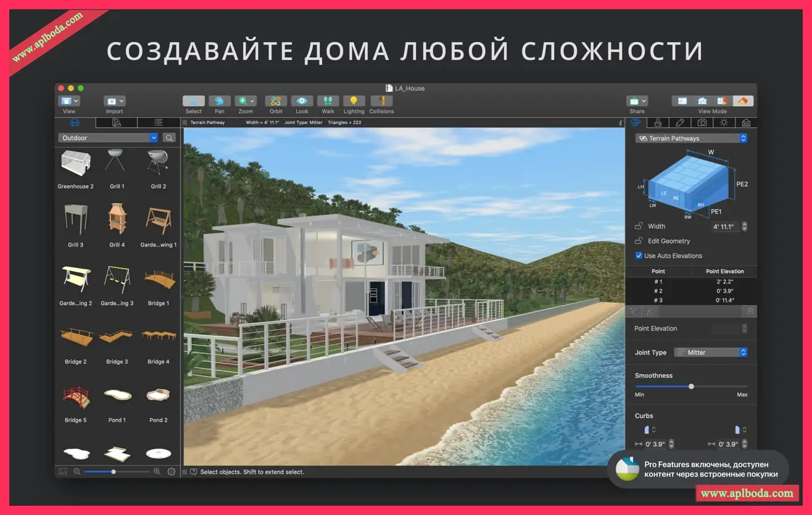Click the library search magnifier icon
Screen dimensions: 812x515
coord(169,138)
